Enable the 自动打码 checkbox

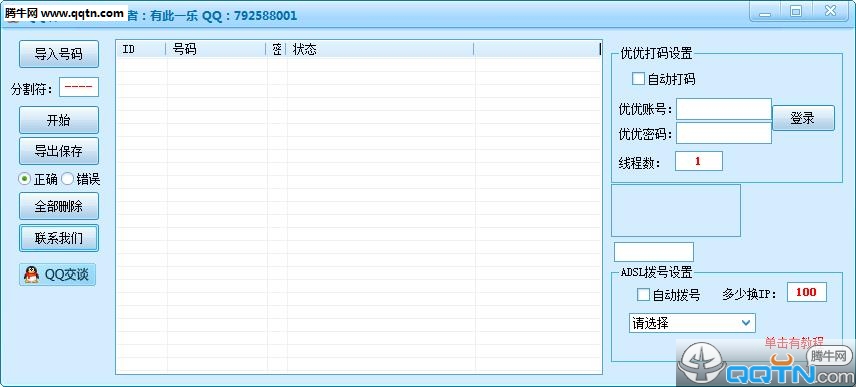pos(638,79)
